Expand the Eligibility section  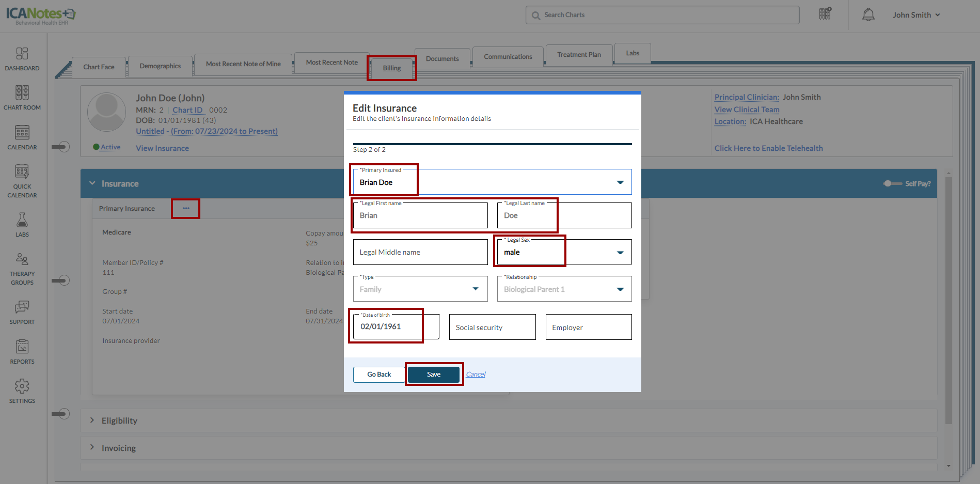tap(92, 420)
